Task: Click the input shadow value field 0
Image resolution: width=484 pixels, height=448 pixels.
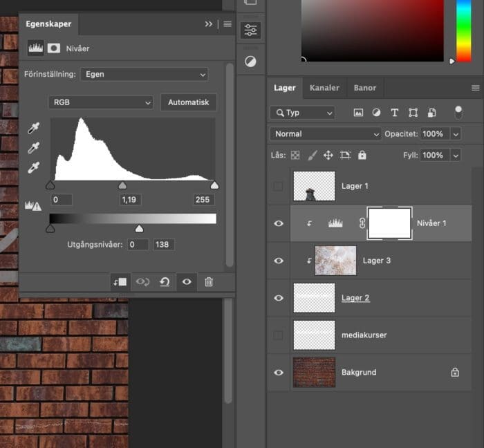Action: [x=62, y=200]
